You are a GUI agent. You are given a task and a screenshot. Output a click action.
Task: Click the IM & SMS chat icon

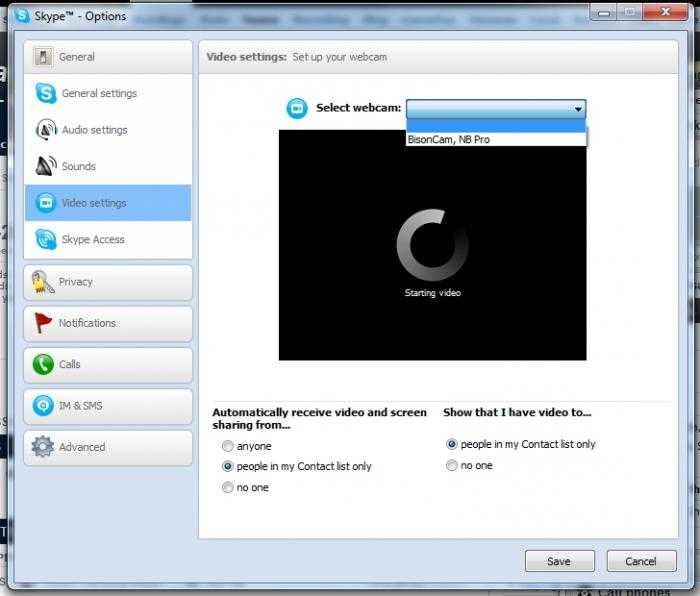coord(43,406)
